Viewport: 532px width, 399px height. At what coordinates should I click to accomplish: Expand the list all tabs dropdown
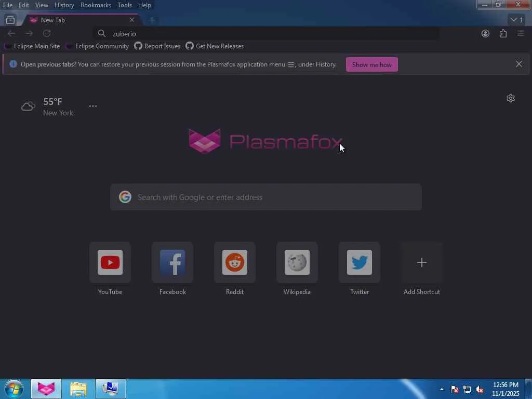click(x=516, y=20)
